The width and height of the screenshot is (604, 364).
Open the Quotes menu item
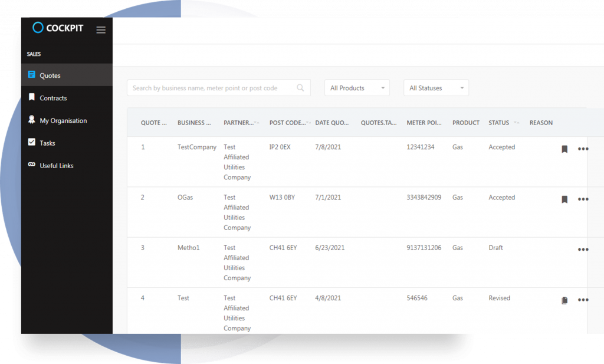tap(67, 75)
